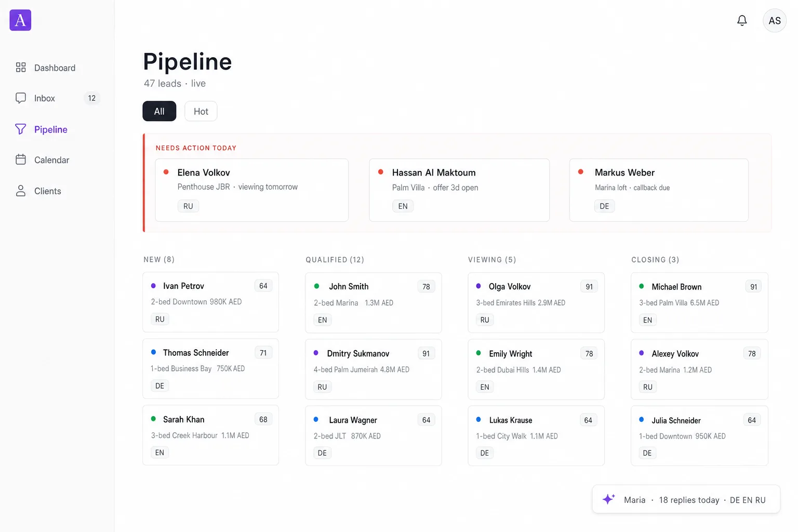
Task: Click '1-bed Business Bay 750K AED' text
Action: 197,368
